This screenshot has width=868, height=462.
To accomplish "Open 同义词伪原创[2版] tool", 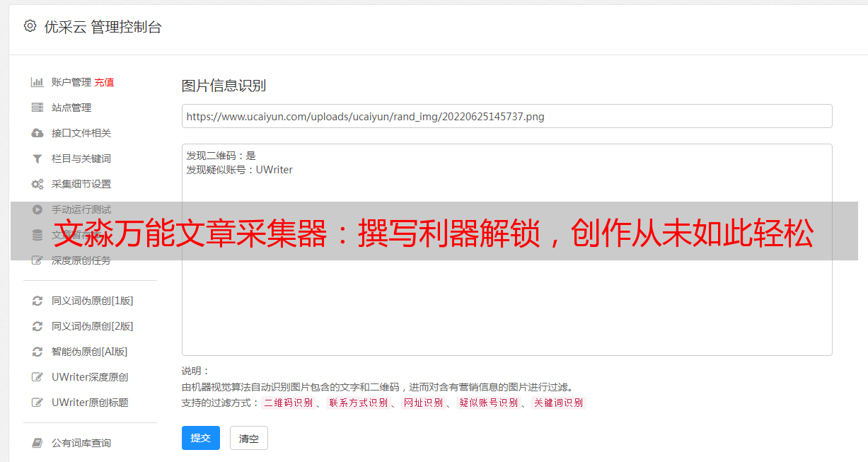I will [93, 326].
